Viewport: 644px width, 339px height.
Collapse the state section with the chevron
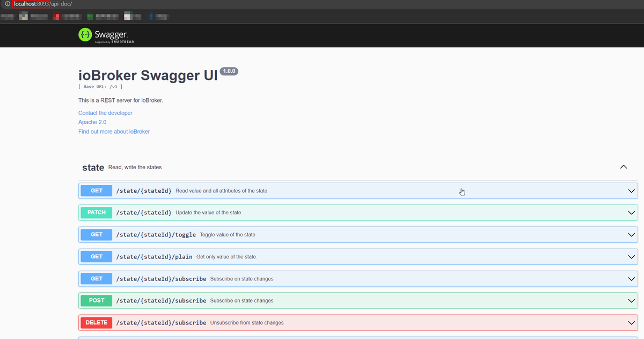[624, 167]
